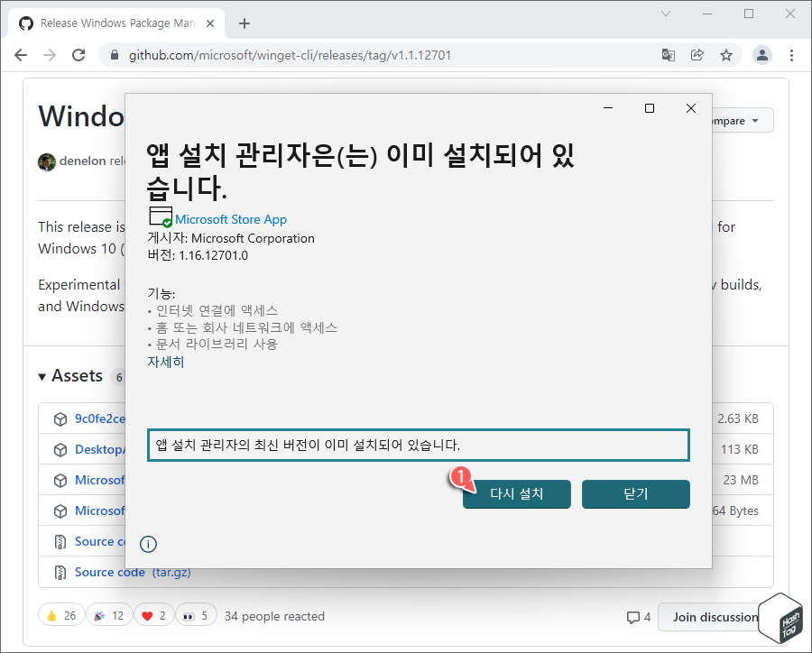Screen dimensions: 812x653
Task: Open the Chrome profile avatar
Action: point(762,55)
